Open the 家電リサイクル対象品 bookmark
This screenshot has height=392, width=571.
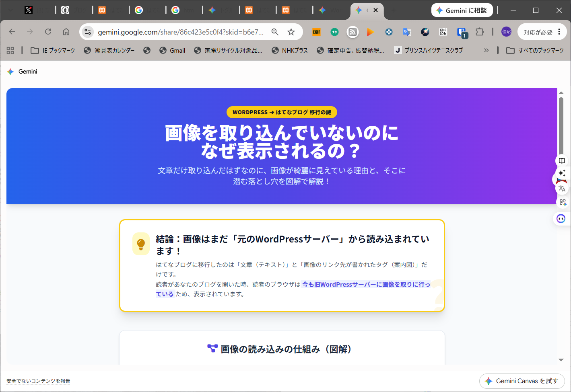[x=228, y=50]
